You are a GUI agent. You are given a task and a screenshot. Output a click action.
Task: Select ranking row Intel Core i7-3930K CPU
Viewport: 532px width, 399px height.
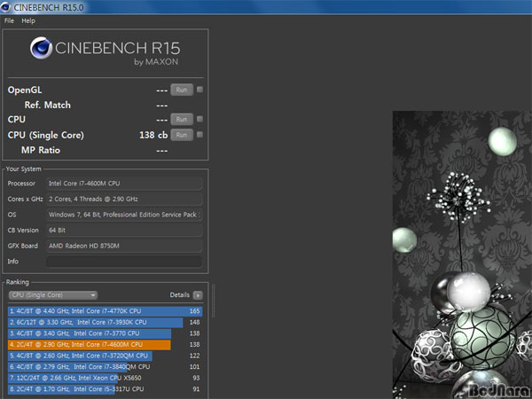click(x=105, y=323)
